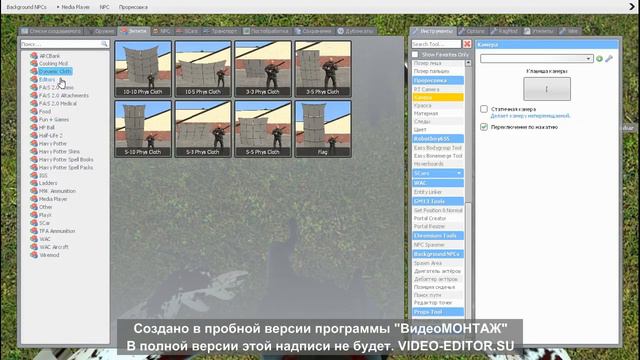The image size is (640, 360).
Task: Click the TFA Ammunition category icon
Action: coord(34,231)
